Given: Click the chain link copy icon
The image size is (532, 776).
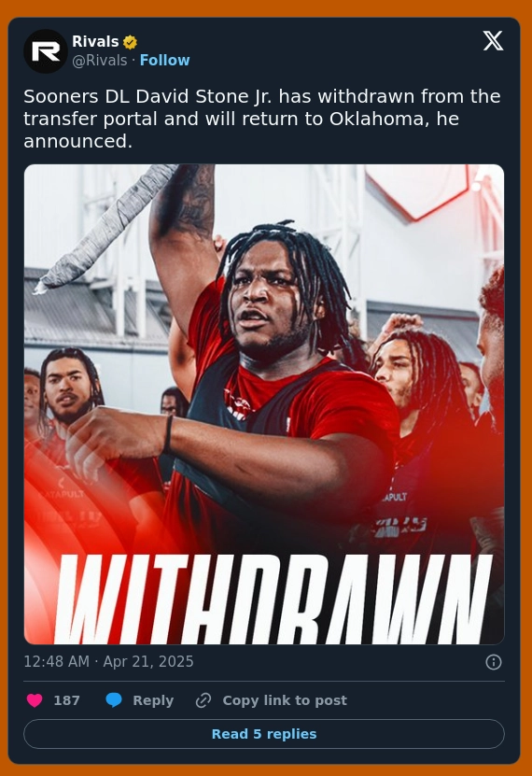Looking at the screenshot, I should pyautogui.click(x=203, y=700).
